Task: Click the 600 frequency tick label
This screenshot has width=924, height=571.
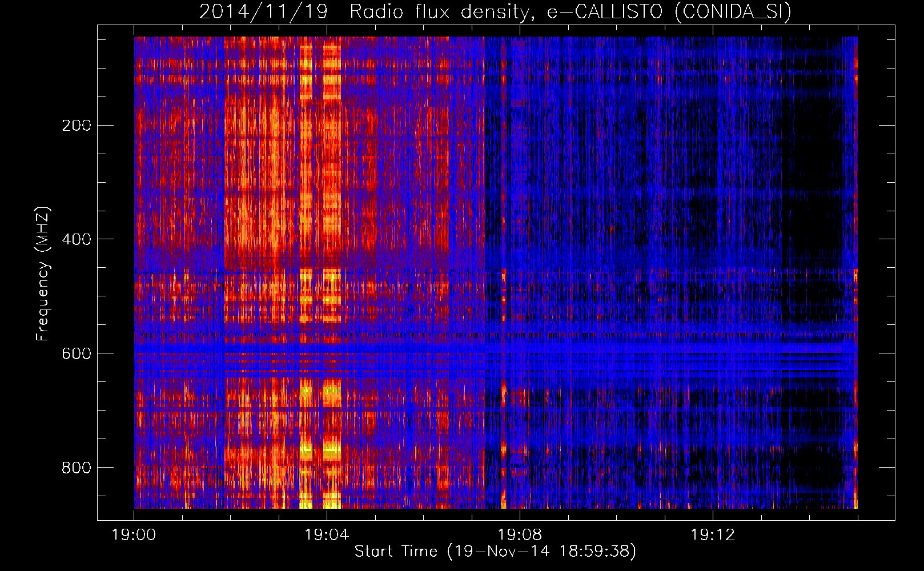Action: 77,354
